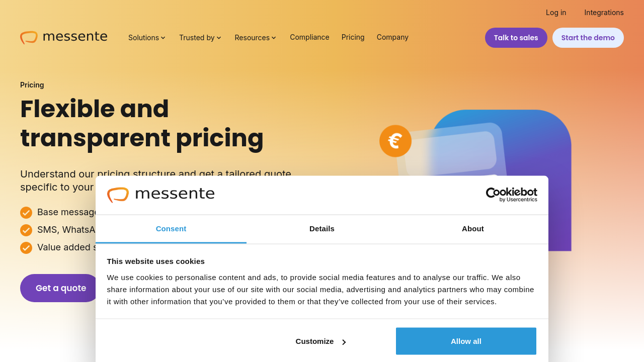This screenshot has width=644, height=362.
Task: Switch to the Details tab
Action: 322,229
